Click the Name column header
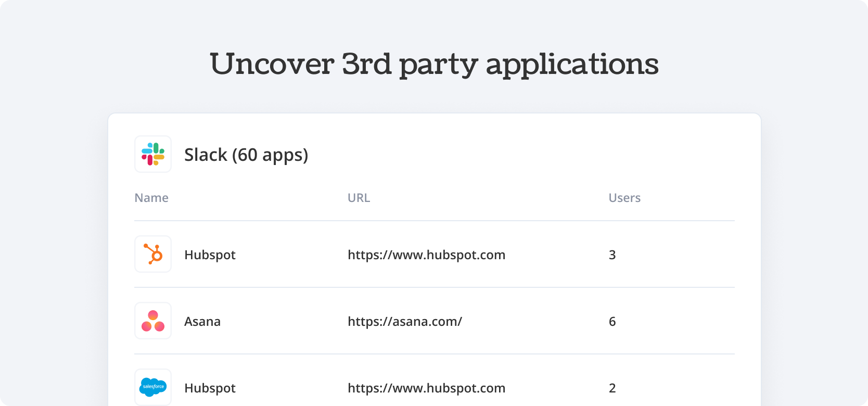The image size is (868, 406). (151, 198)
